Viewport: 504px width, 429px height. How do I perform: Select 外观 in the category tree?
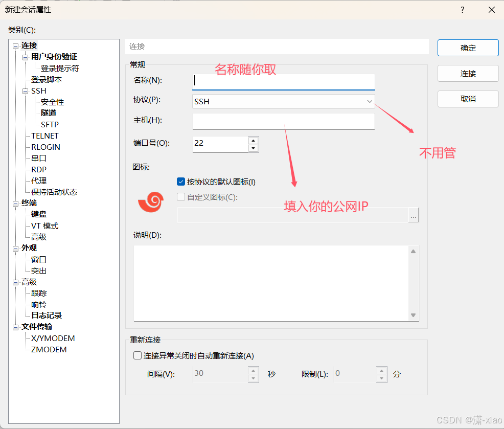29,248
